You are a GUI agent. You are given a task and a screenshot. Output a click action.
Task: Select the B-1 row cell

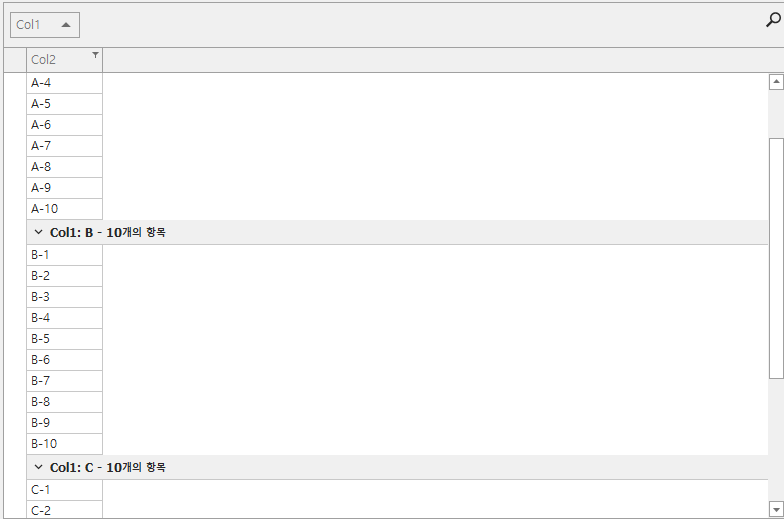click(64, 255)
